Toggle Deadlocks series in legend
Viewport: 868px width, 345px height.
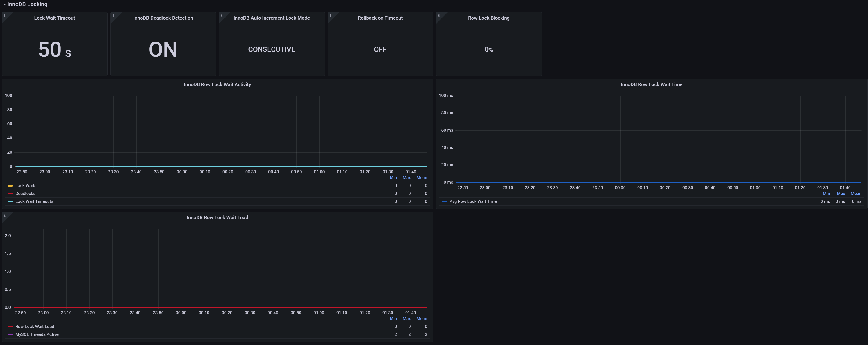click(x=25, y=193)
